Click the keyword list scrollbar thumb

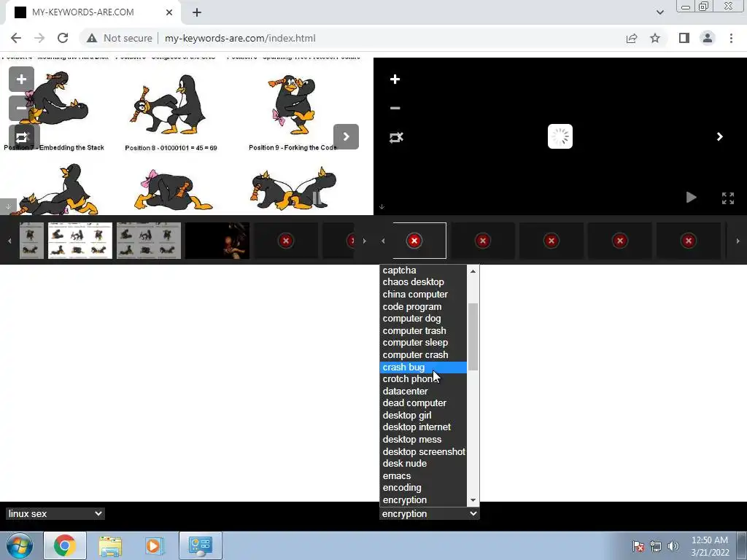473,336
